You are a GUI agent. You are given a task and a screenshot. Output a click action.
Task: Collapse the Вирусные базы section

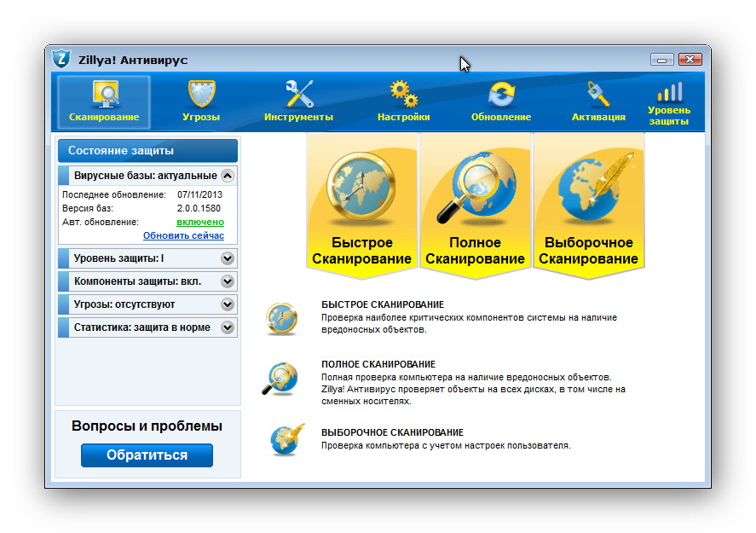click(228, 176)
